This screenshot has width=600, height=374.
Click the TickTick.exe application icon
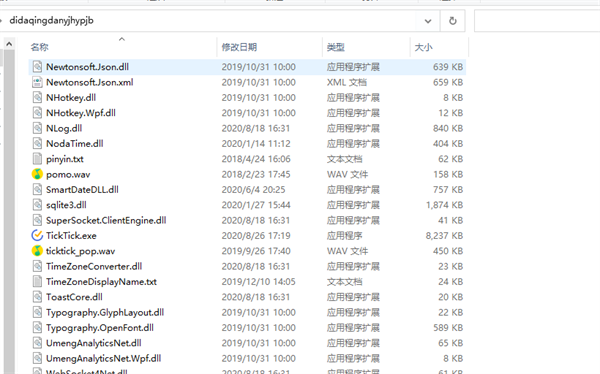tap(37, 235)
